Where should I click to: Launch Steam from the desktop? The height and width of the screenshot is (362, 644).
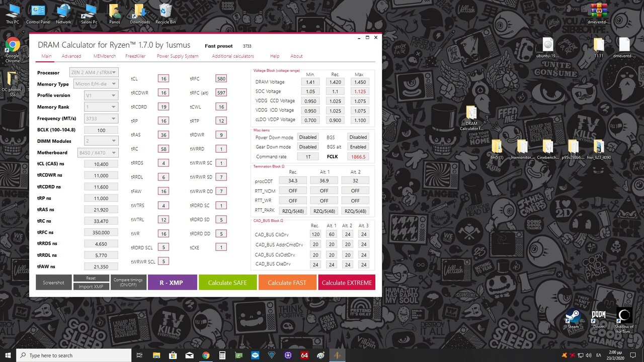coord(573,316)
